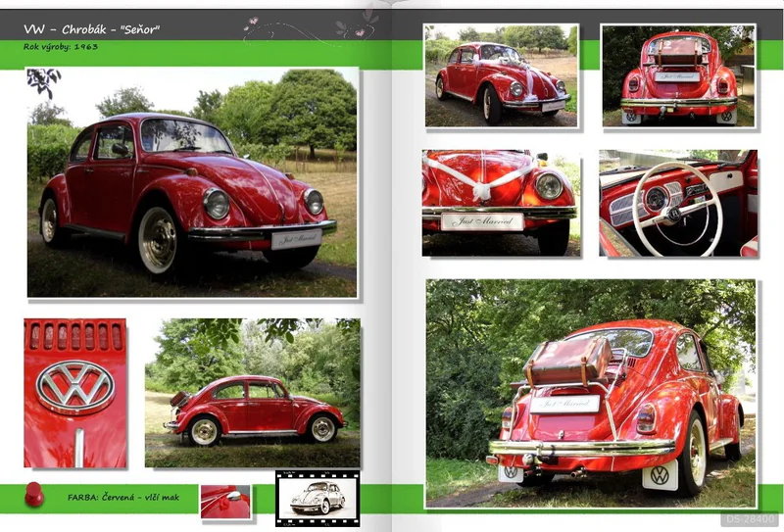Select the film-strip Beetle sketch thumbnail

coord(318,499)
